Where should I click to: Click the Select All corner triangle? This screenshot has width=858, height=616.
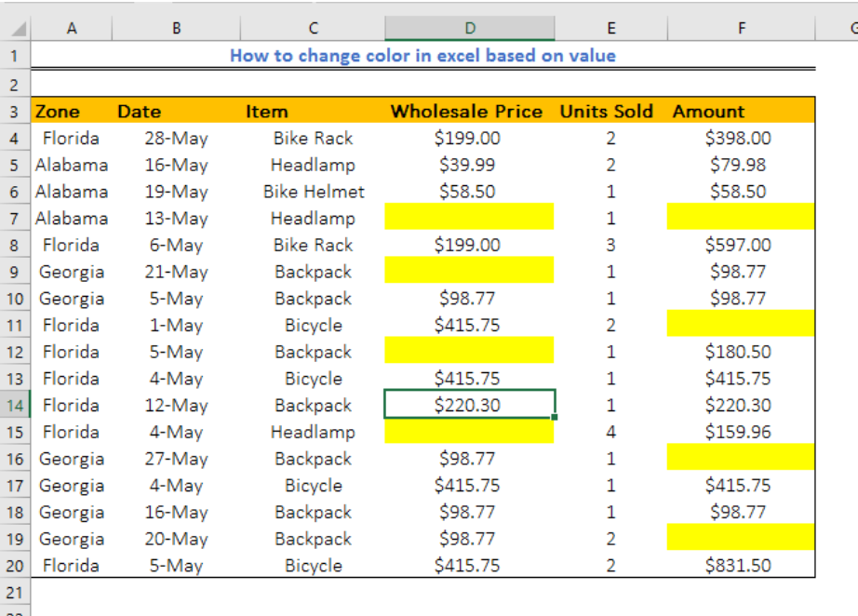pyautogui.click(x=18, y=29)
